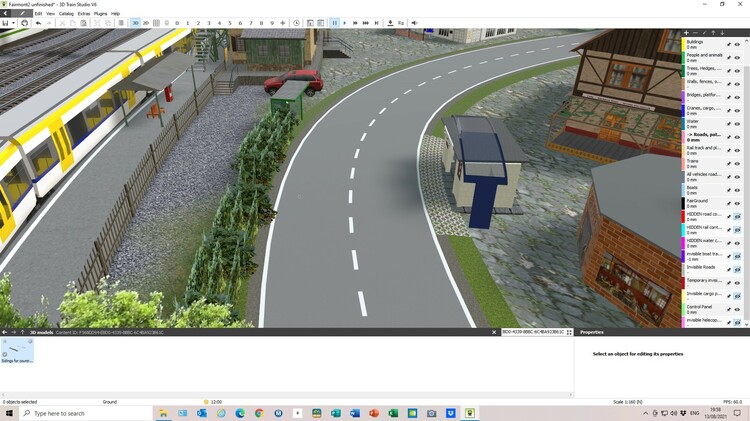Click the black FairGround layer color swatch
Image resolution: width=750 pixels, height=421 pixels.
click(684, 203)
